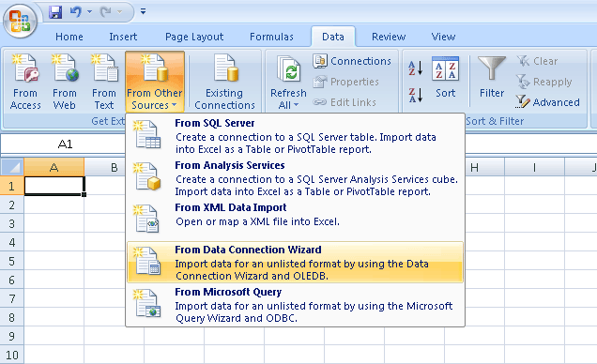Open the Redo history dropdown arrow
Image resolution: width=597 pixels, height=364 pixels.
119,12
